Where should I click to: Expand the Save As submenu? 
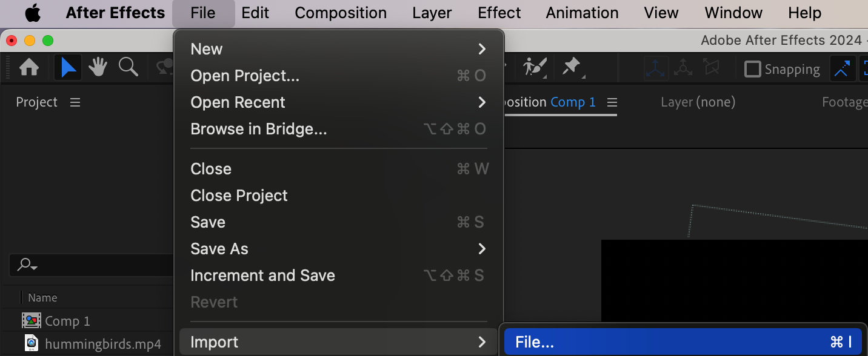[x=482, y=249]
